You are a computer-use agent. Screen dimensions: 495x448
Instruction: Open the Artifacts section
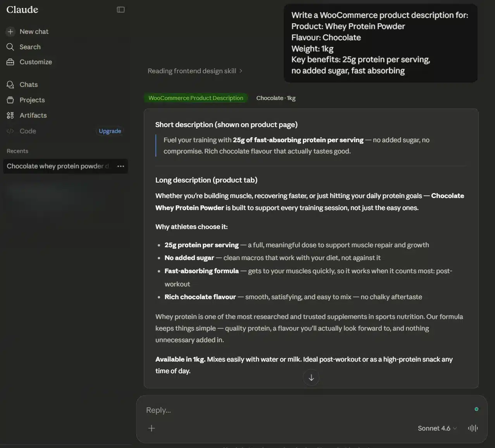point(33,115)
